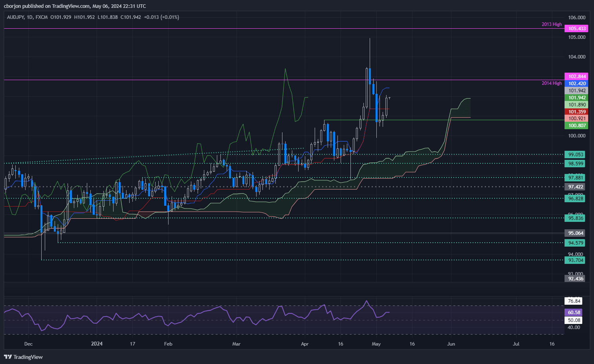
Task: Click the AUDJPY symbol title in header
Action: pyautogui.click(x=15, y=17)
